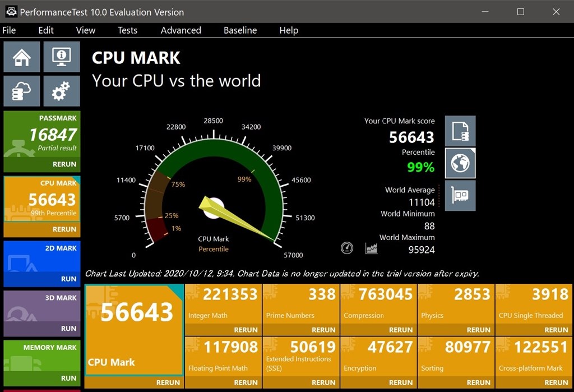Viewport: 574px width, 392px height.
Task: Select the gauge meter icon below World stats
Action: 347,247
